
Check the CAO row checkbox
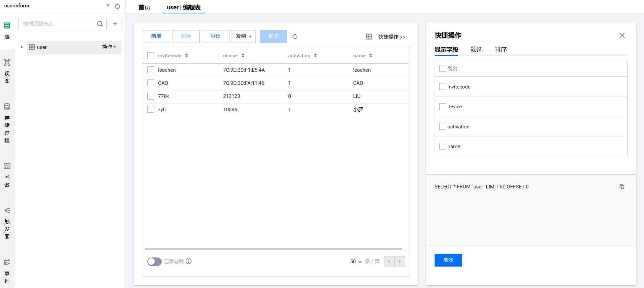pos(151,83)
